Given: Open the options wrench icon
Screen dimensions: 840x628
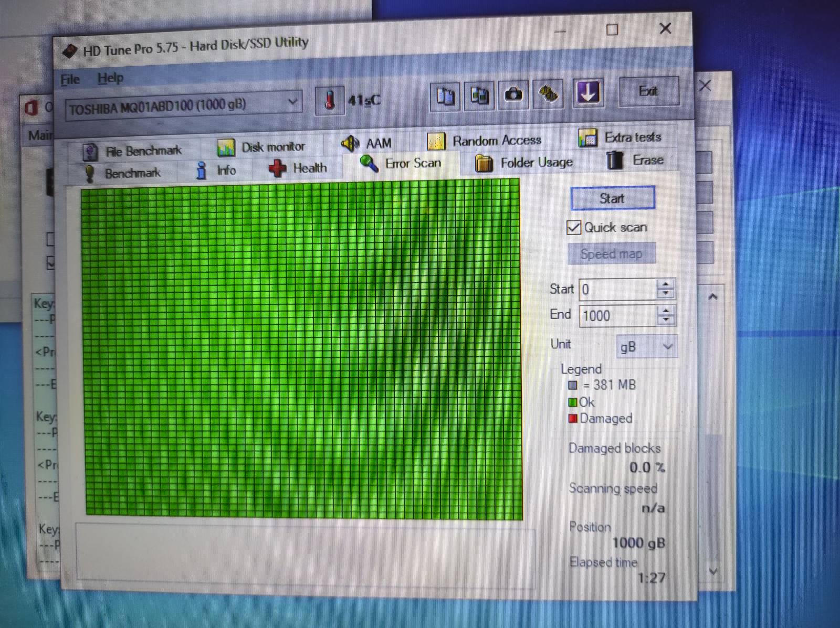Looking at the screenshot, I should 548,94.
